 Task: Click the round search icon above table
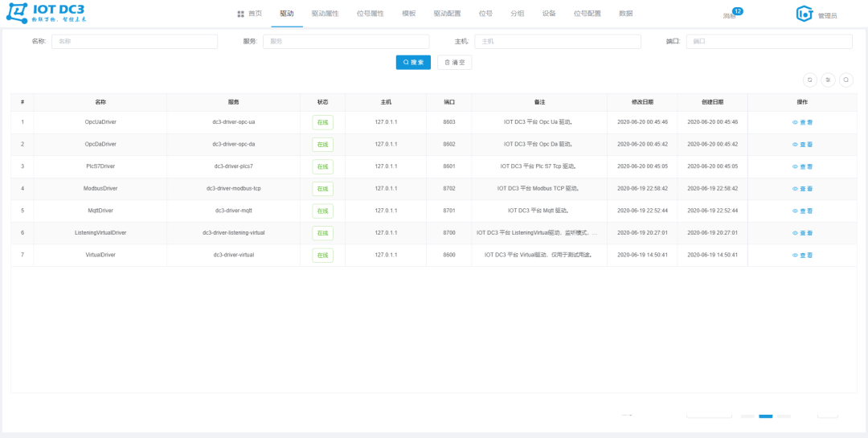845,80
